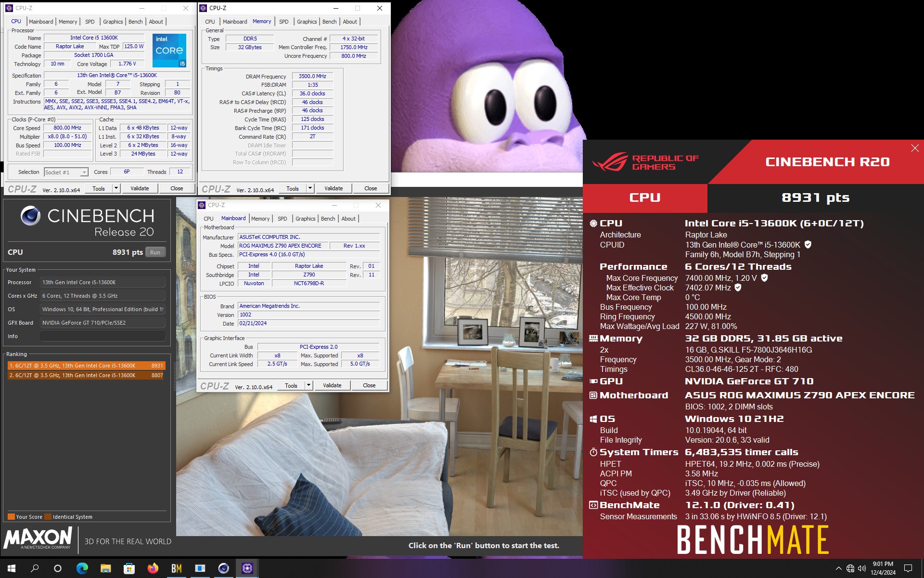The width and height of the screenshot is (924, 578).
Task: Click Validate in CPU-Z Mainboard window
Action: point(332,385)
